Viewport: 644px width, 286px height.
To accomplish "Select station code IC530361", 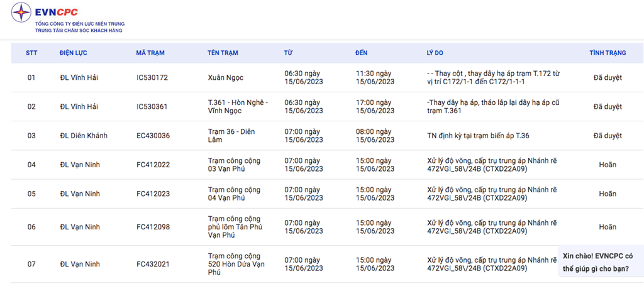I will 152,107.
